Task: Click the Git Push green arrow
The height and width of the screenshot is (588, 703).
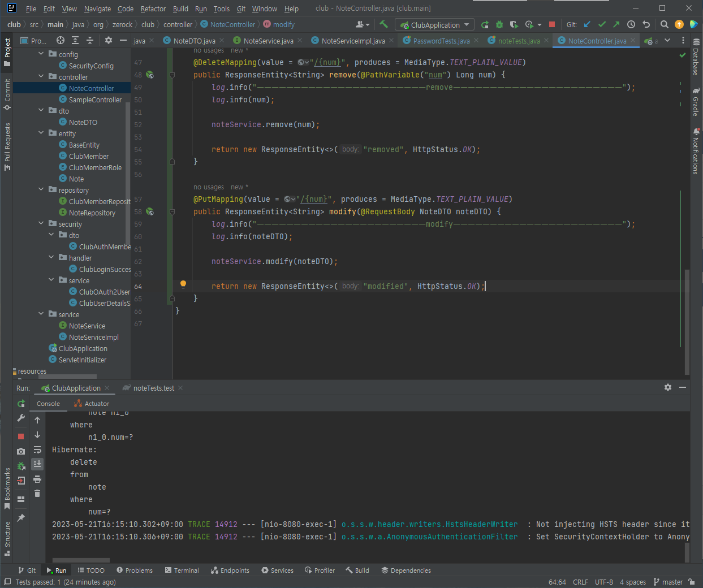Action: [616, 24]
